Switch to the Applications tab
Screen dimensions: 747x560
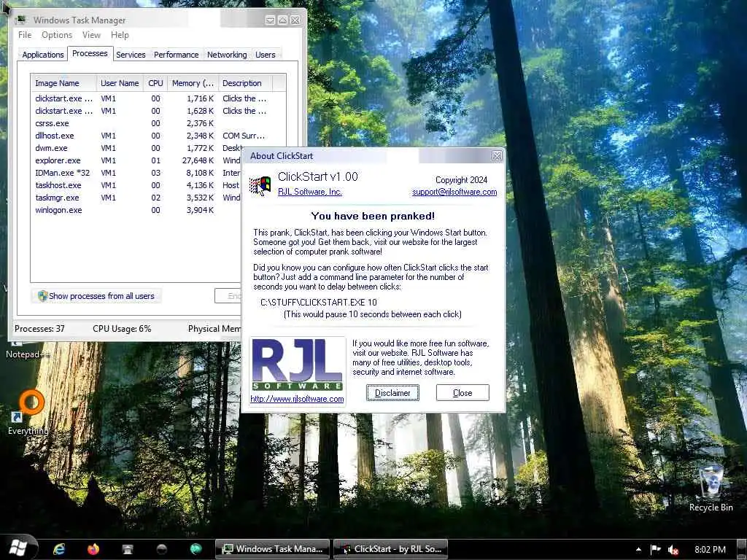point(43,55)
